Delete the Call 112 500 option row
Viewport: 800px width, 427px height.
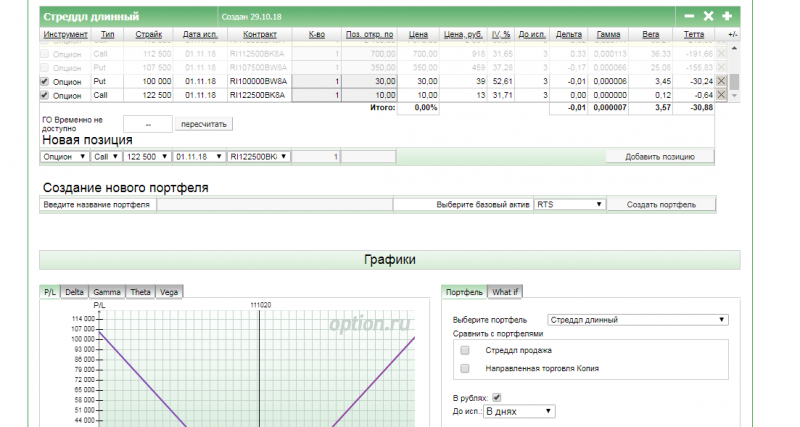click(721, 54)
